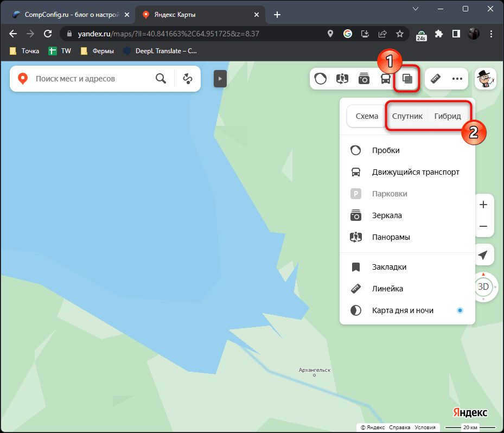Open the tab search dropdown arrow
The width and height of the screenshot is (504, 433).
click(x=415, y=9)
